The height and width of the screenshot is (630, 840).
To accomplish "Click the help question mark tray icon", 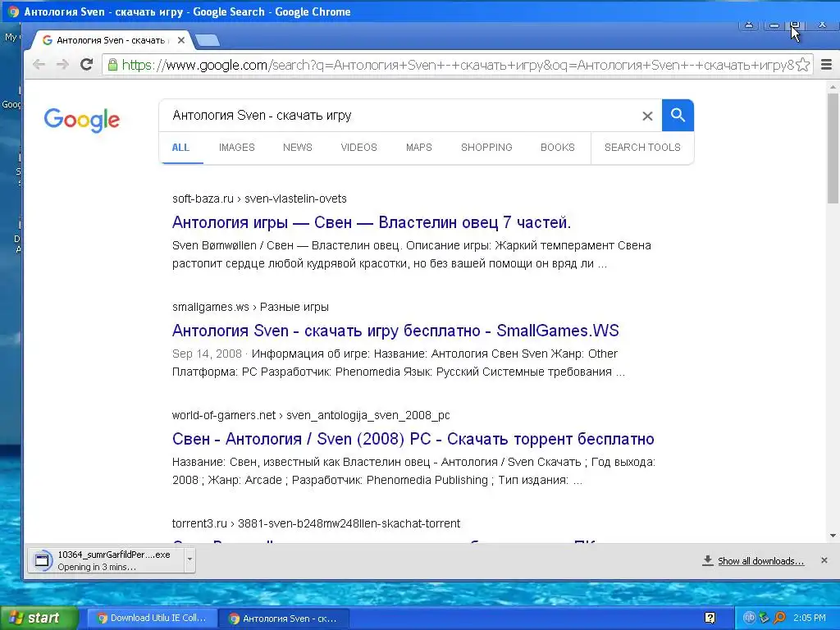I will 710,619.
